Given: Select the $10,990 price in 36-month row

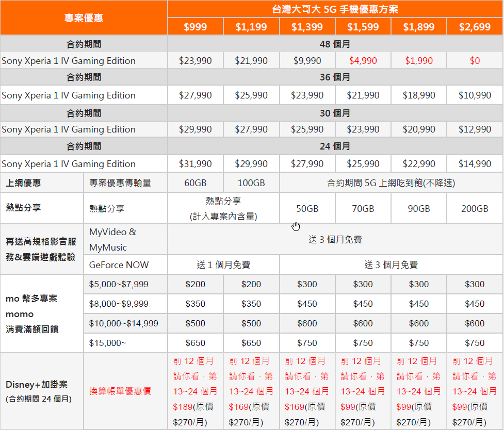Looking at the screenshot, I should pyautogui.click(x=475, y=95).
